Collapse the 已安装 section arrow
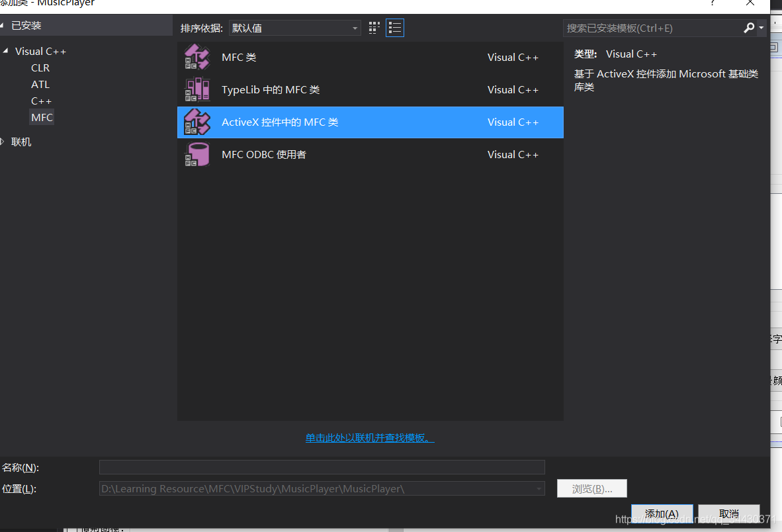This screenshot has height=532, width=782. [2, 25]
